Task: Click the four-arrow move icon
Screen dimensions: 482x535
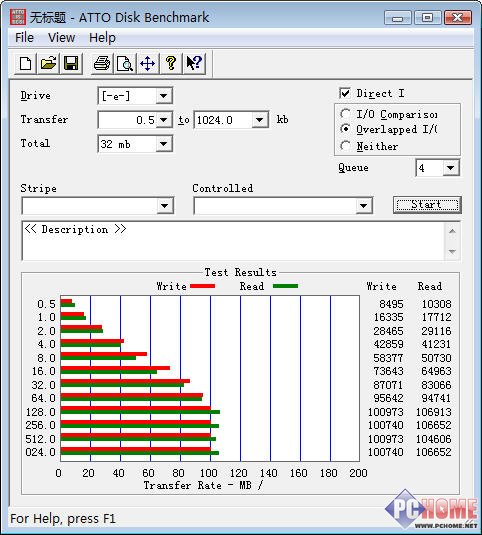Action: pyautogui.click(x=147, y=63)
